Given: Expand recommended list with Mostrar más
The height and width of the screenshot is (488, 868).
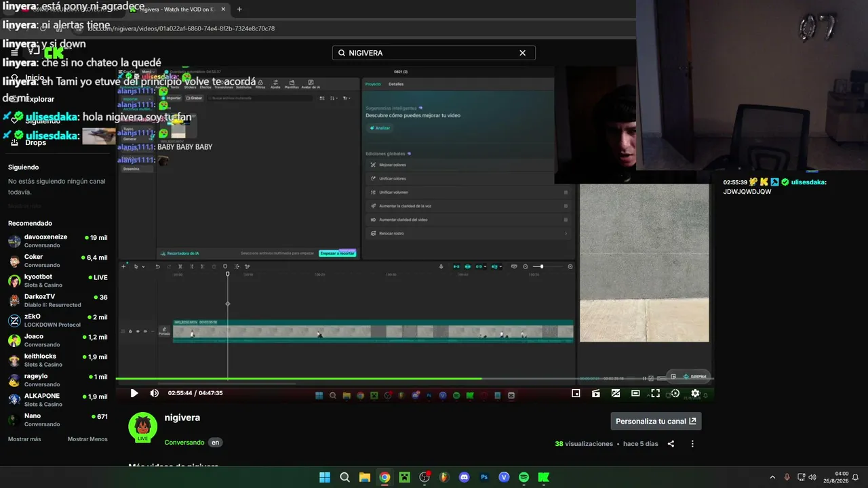Looking at the screenshot, I should (24, 439).
